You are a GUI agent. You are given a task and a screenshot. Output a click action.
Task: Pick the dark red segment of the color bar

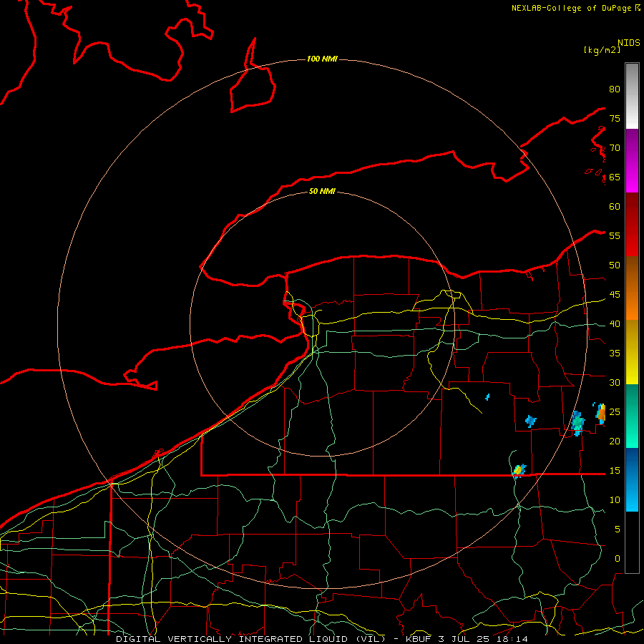[x=632, y=225]
